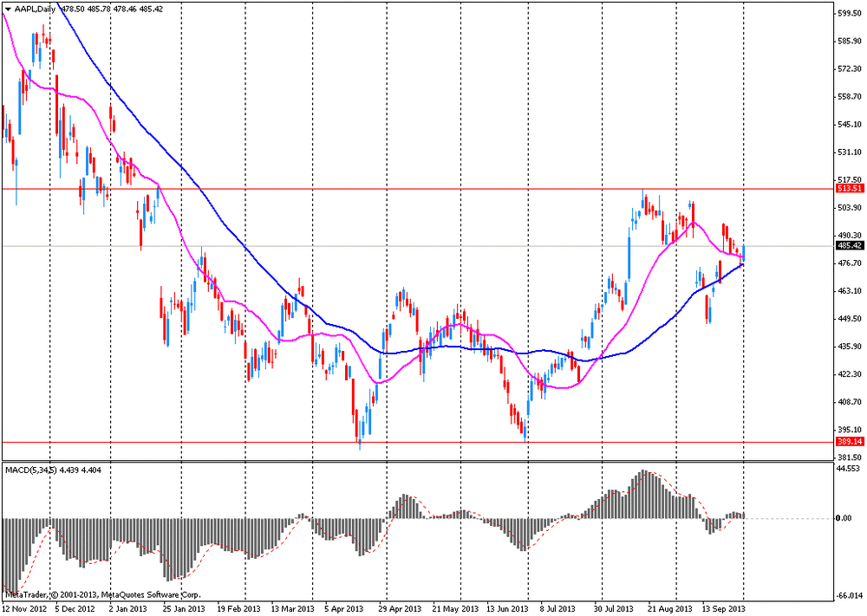Click the 585.90 price scale value
This screenshot has width=867, height=616.
click(851, 41)
